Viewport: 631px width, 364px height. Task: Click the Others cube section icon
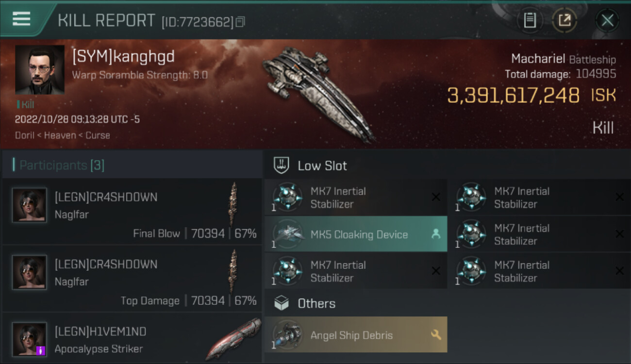pyautogui.click(x=282, y=303)
